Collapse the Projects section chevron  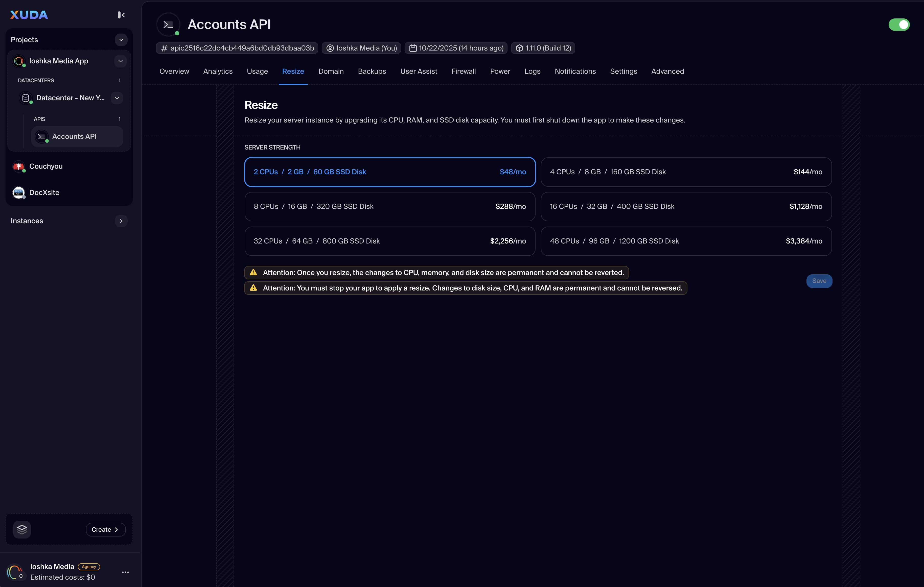[x=121, y=40]
